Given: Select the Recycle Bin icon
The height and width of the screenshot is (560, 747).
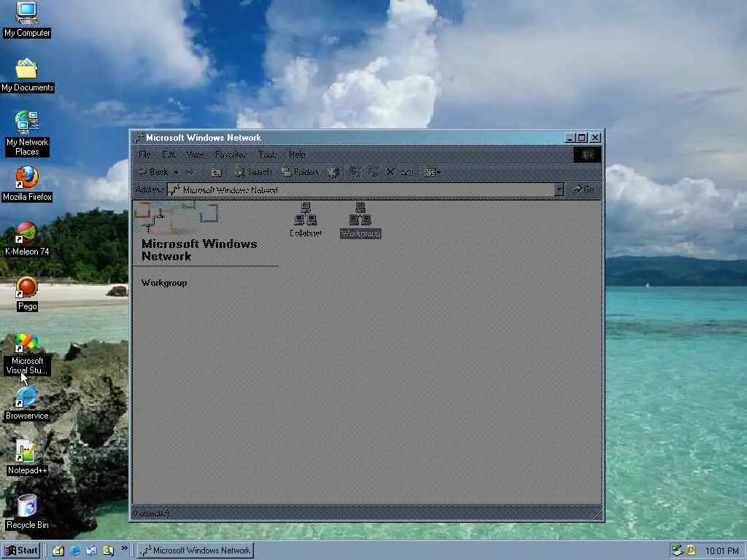Looking at the screenshot, I should click(27, 513).
